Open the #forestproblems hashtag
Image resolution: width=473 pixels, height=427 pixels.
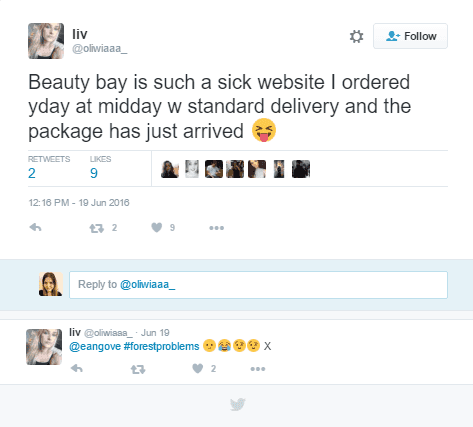point(161,346)
